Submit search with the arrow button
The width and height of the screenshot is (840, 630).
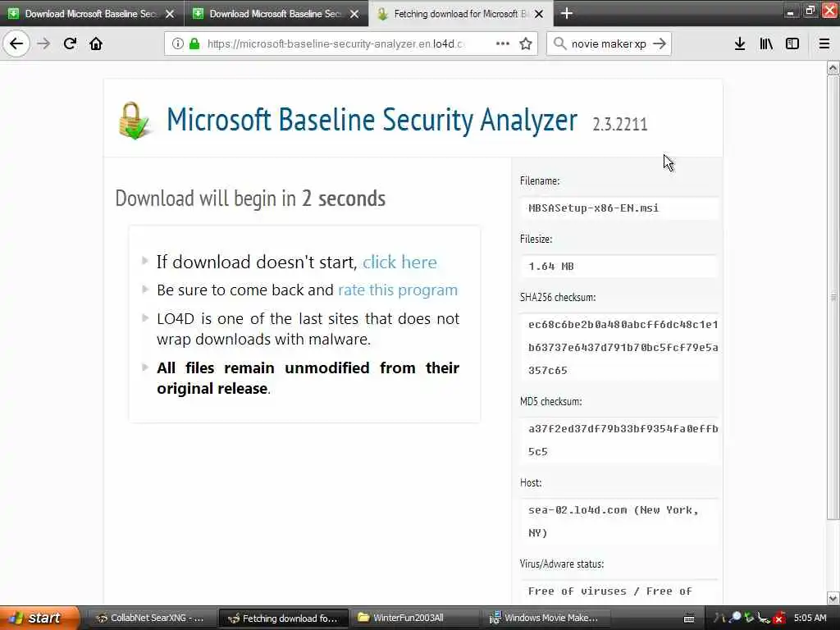[x=660, y=44]
